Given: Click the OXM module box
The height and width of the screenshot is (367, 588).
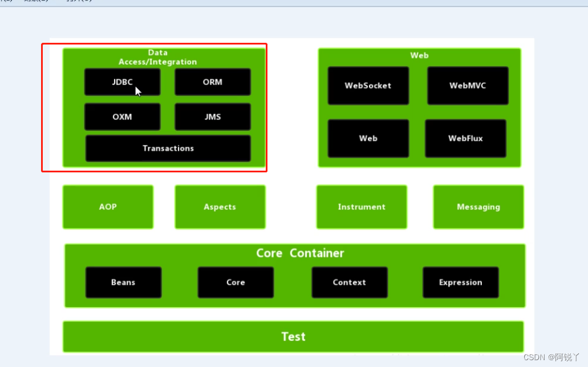Looking at the screenshot, I should point(122,116).
